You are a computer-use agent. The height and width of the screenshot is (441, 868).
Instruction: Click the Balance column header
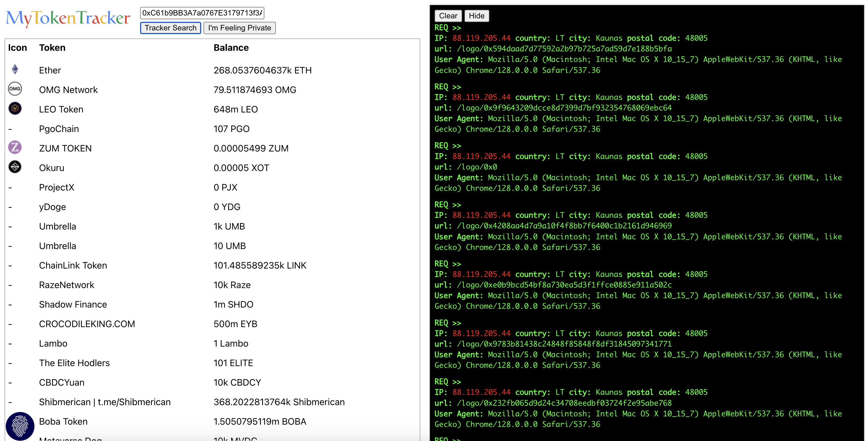point(231,48)
